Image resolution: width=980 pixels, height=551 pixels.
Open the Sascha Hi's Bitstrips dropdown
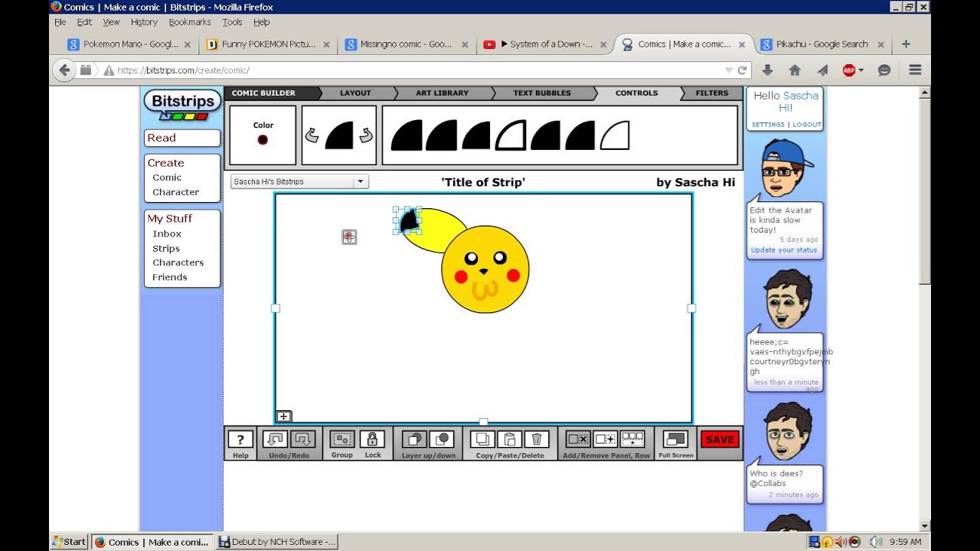click(x=299, y=181)
